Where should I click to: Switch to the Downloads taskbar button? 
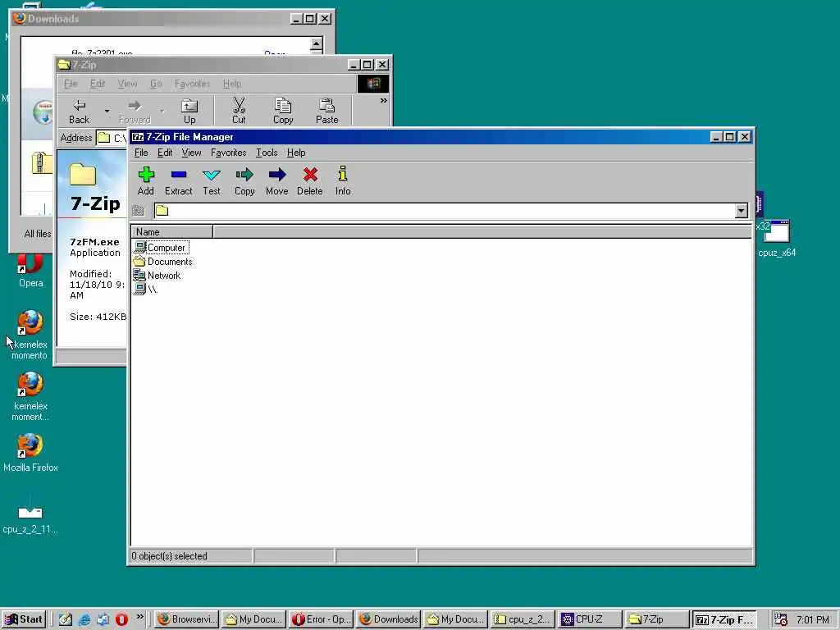point(388,619)
